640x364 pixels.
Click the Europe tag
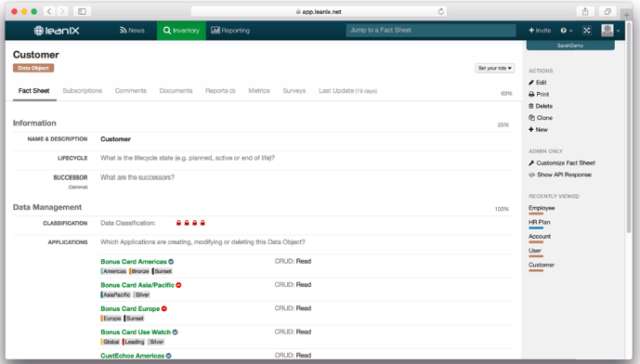(x=111, y=318)
